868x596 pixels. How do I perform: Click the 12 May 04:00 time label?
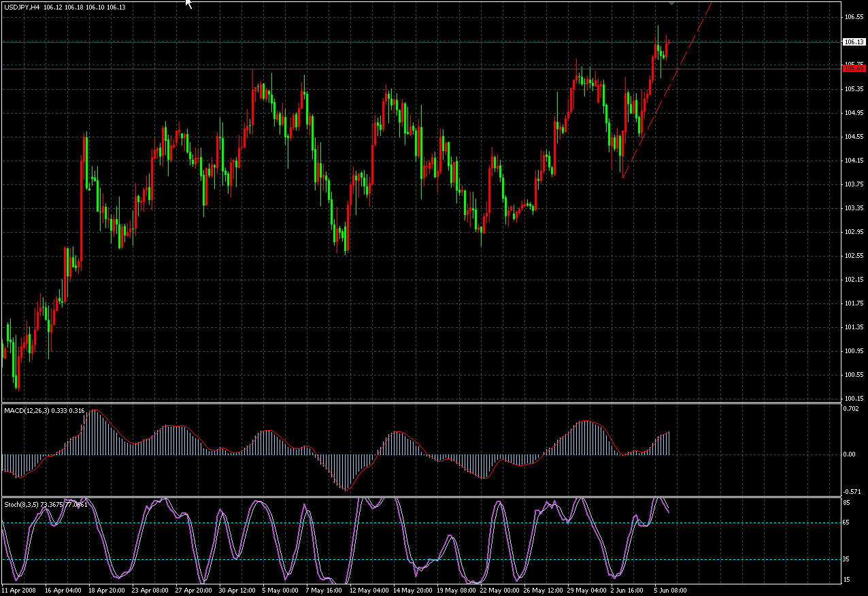click(371, 591)
